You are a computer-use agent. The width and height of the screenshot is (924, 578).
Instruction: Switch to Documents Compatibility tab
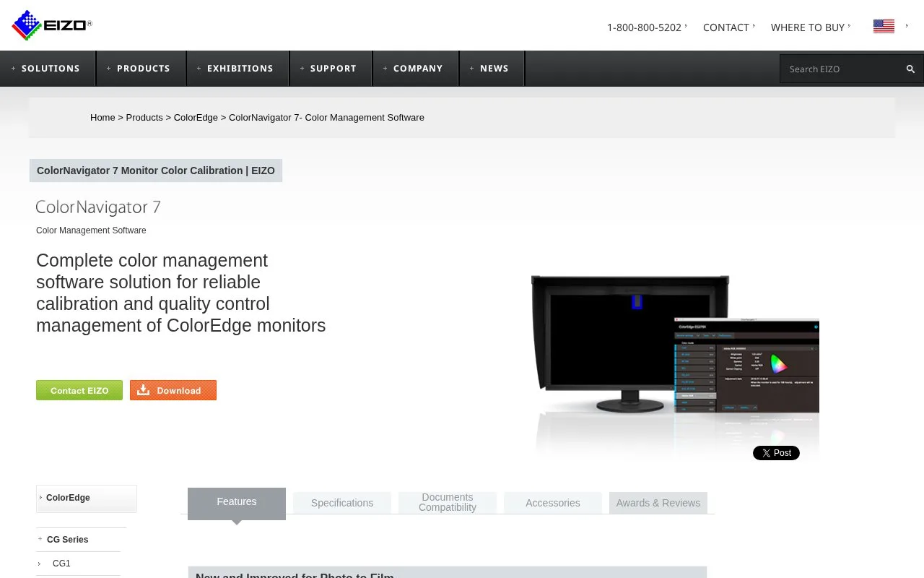coord(448,502)
